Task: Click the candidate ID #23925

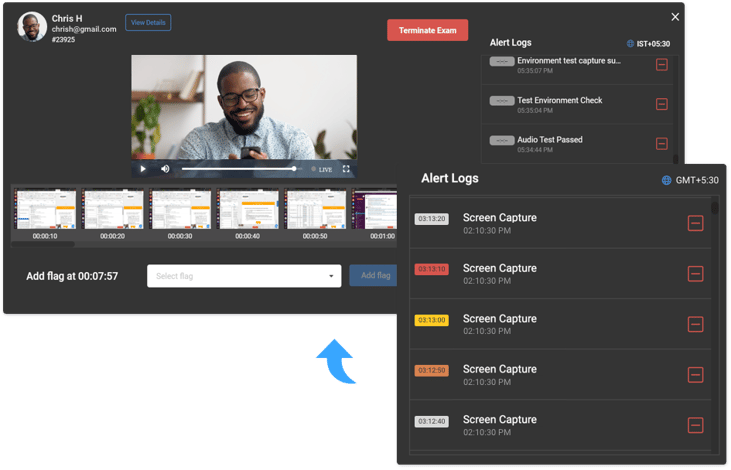Action: point(63,40)
